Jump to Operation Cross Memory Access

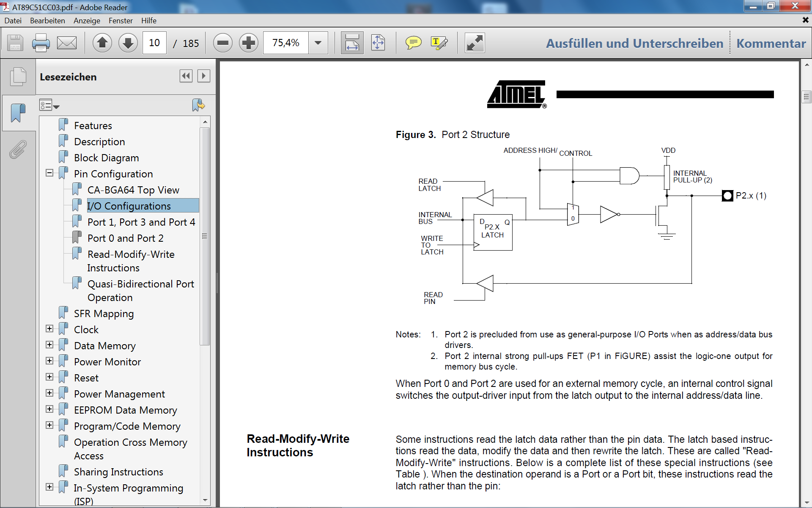(x=130, y=449)
